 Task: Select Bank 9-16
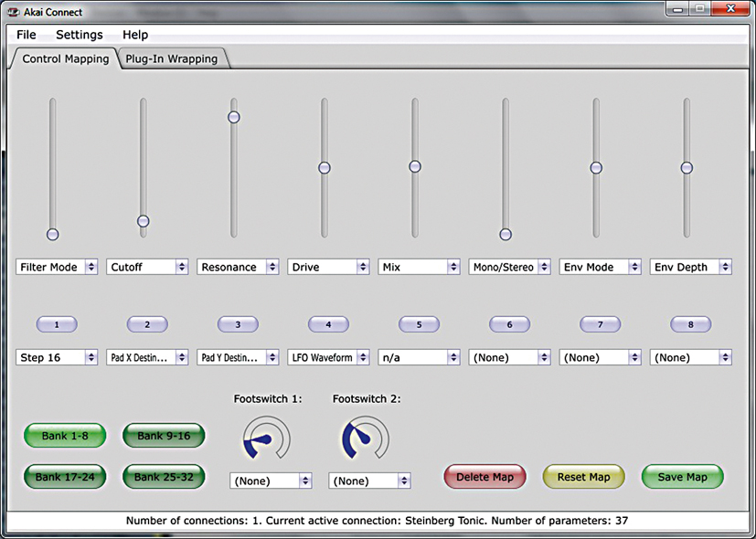(164, 436)
